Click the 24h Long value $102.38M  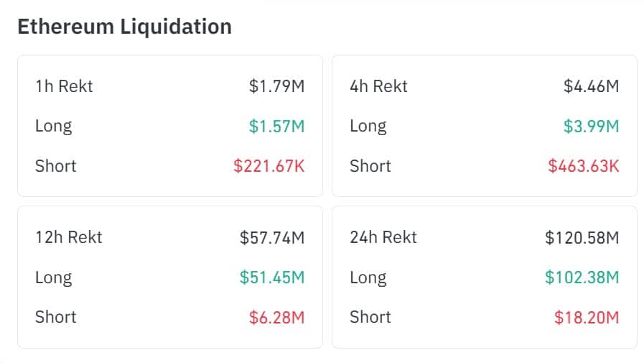click(x=582, y=277)
